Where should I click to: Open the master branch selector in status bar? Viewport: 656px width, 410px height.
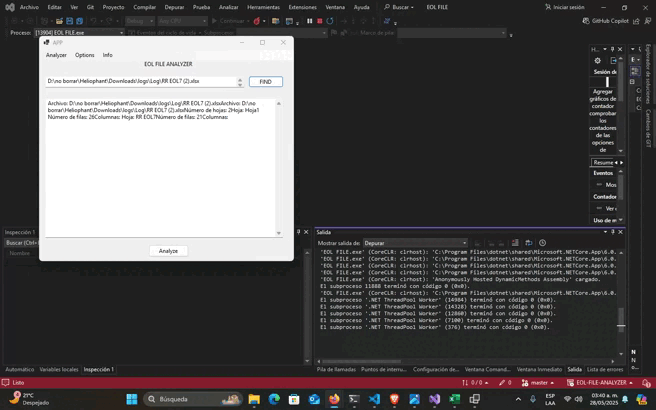click(539, 382)
